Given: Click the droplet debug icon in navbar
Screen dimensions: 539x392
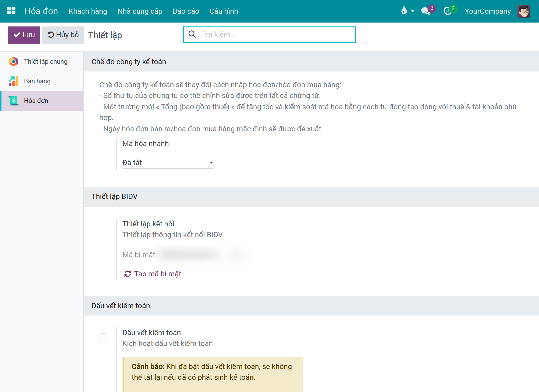Looking at the screenshot, I should point(404,11).
